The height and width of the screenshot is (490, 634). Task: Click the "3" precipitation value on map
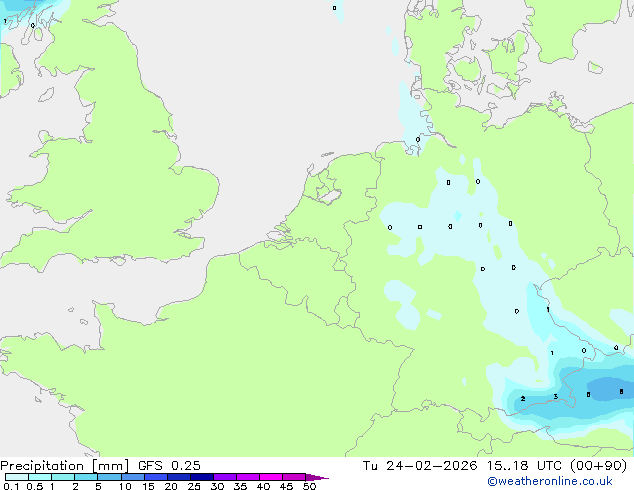point(556,397)
